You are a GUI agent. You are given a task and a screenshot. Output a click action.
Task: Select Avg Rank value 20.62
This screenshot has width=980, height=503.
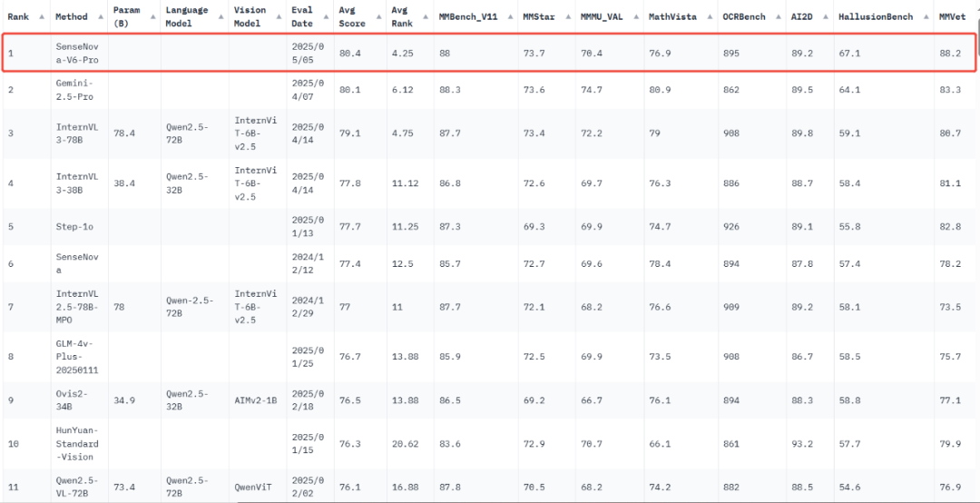coord(403,444)
